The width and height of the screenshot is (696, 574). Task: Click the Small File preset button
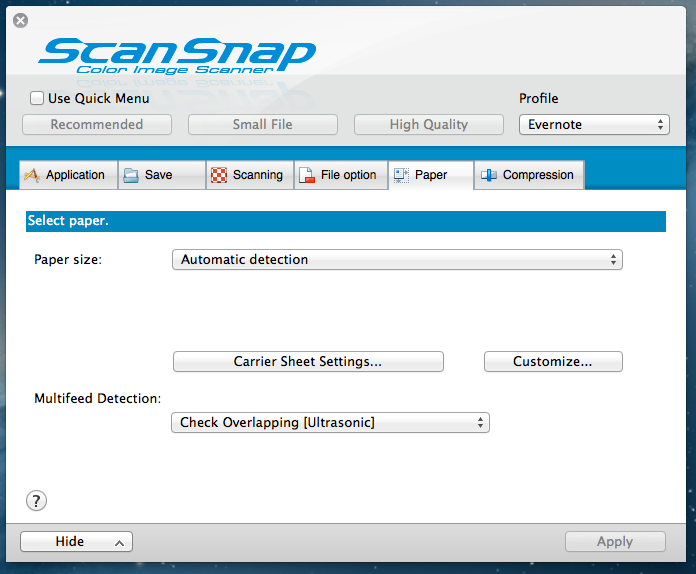tap(263, 125)
